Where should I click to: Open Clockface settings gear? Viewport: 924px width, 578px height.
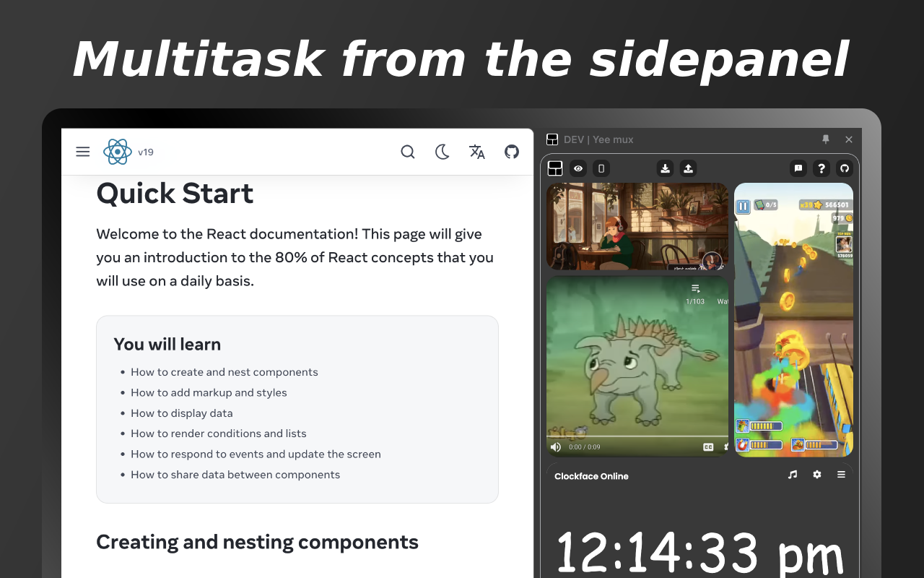click(x=817, y=475)
